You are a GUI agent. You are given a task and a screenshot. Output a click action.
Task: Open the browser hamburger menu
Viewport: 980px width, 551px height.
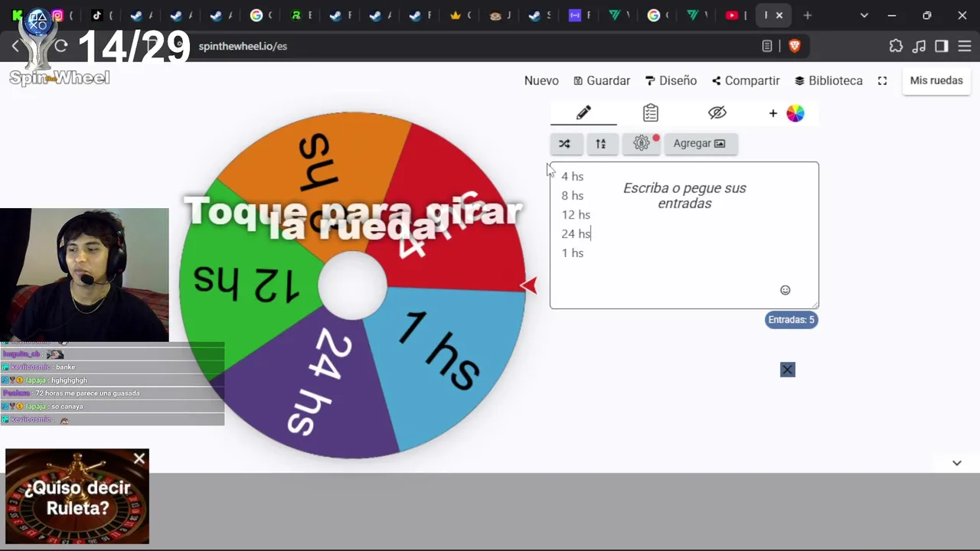tap(965, 46)
